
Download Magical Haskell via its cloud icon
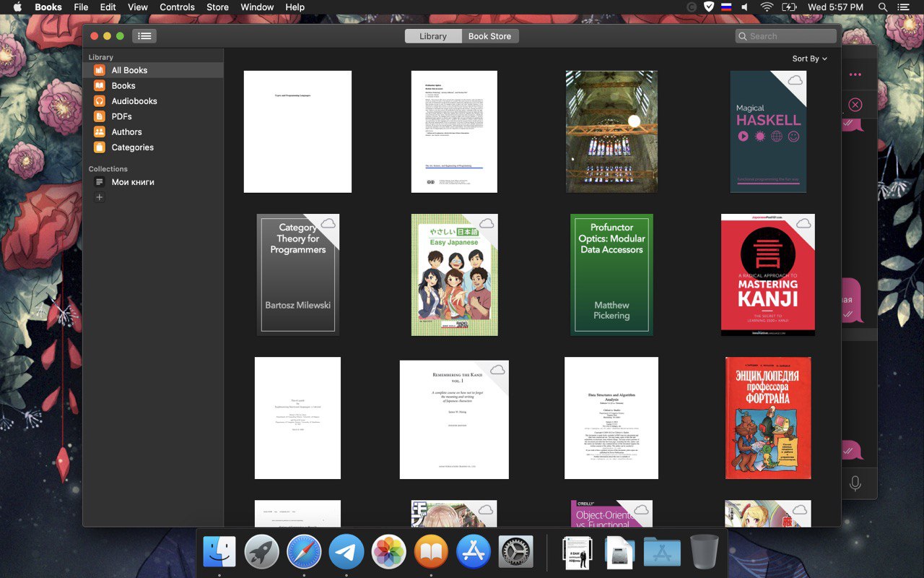tap(795, 80)
